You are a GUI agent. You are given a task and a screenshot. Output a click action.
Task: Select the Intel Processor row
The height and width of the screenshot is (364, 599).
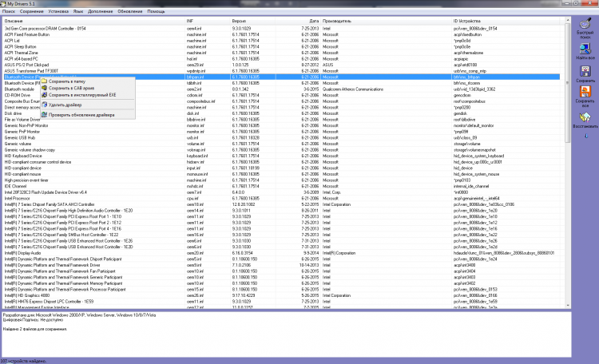(x=282, y=199)
